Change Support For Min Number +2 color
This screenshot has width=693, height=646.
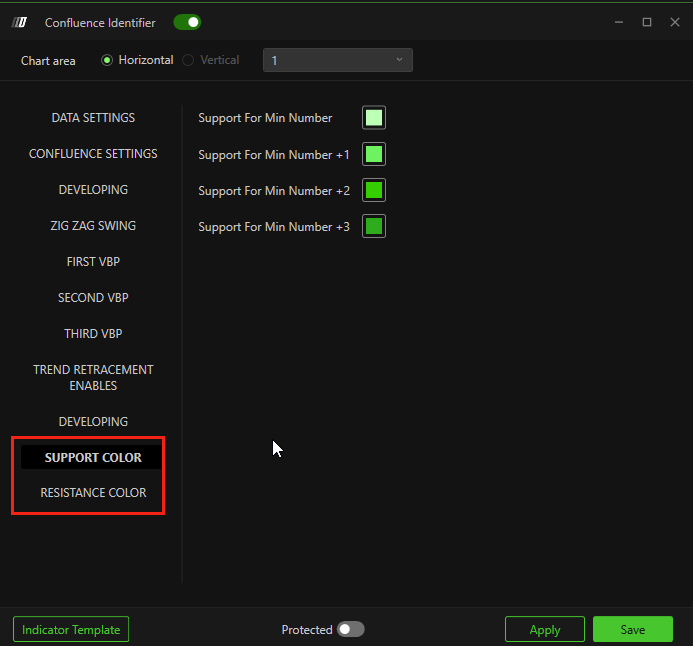tap(374, 190)
